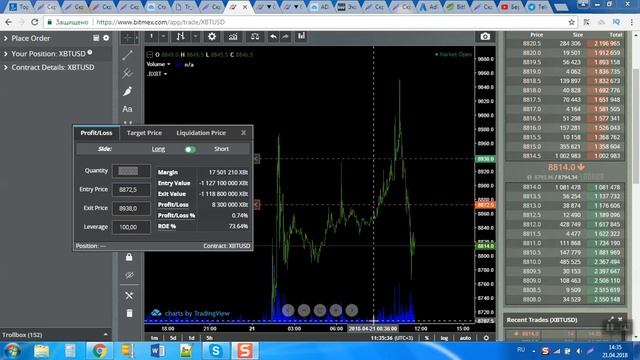Close the calculator dialog
Viewport: 640px width, 360px height.
244,133
